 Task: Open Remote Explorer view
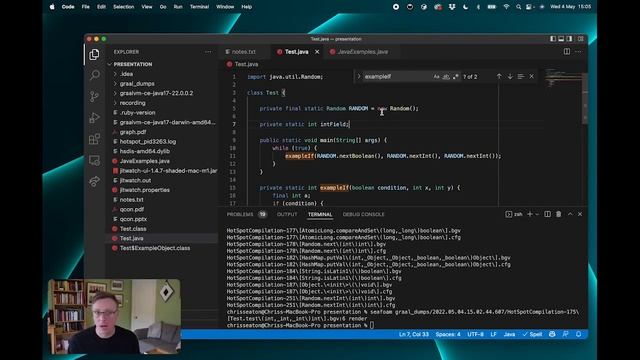click(94, 160)
